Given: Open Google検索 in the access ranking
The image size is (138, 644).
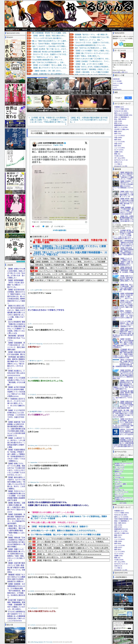Looking at the screenshot, I should [x=118, y=486].
